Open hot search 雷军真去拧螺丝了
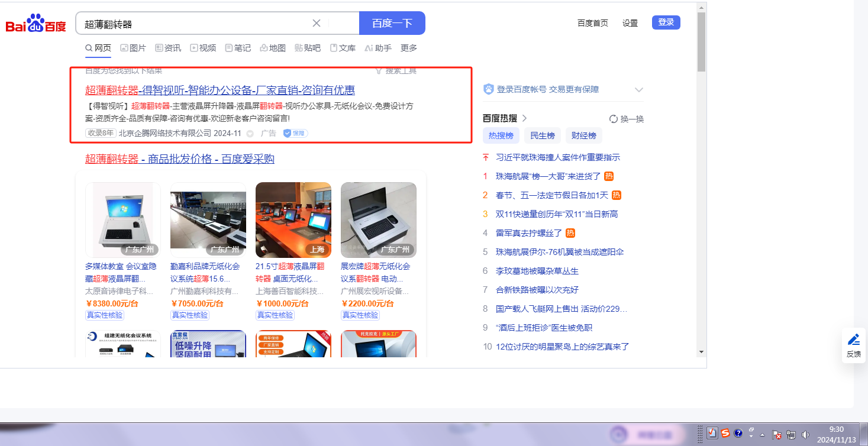Screen dimensions: 868x446 (529, 233)
